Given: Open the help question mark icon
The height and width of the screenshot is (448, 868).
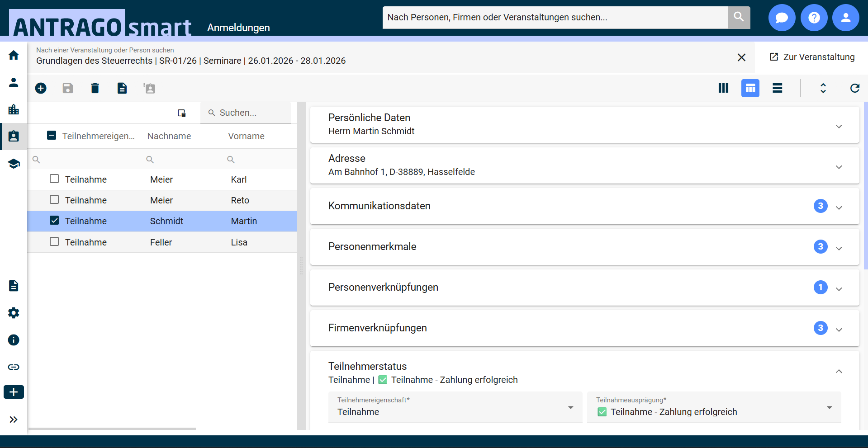Looking at the screenshot, I should (814, 18).
